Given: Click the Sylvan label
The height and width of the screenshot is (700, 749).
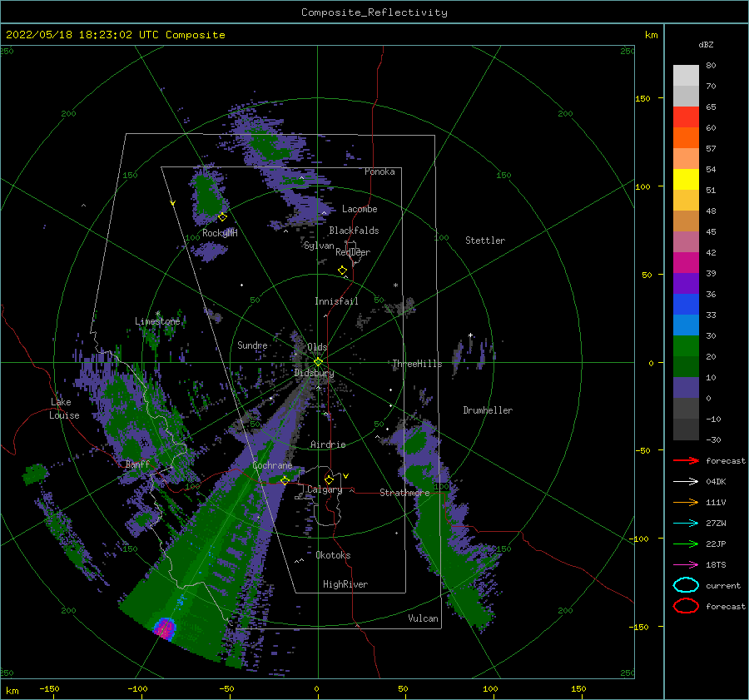Looking at the screenshot, I should (319, 246).
